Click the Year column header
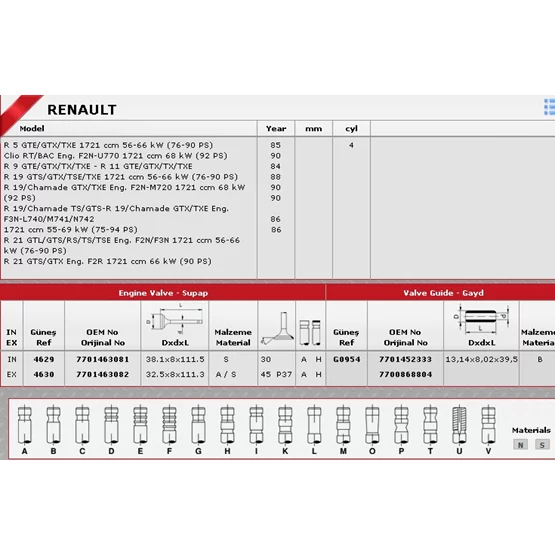 pyautogui.click(x=276, y=128)
